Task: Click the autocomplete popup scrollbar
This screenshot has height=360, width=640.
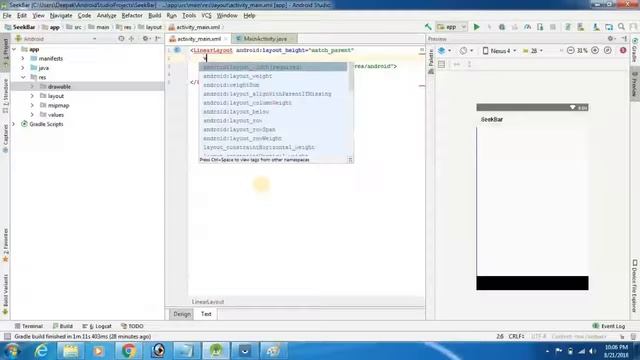Action: click(351, 78)
